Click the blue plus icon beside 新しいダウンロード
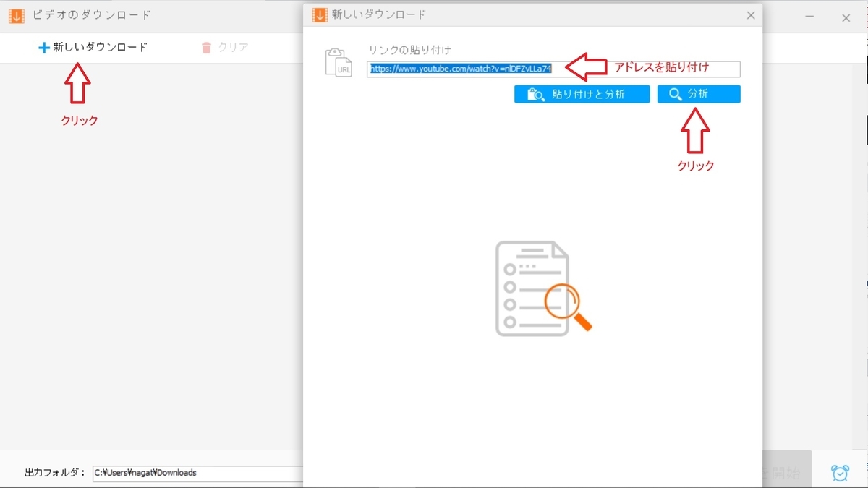The image size is (868, 488). coord(44,48)
